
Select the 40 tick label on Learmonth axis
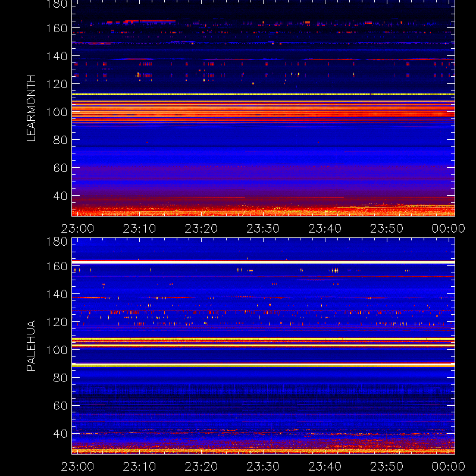point(61,196)
